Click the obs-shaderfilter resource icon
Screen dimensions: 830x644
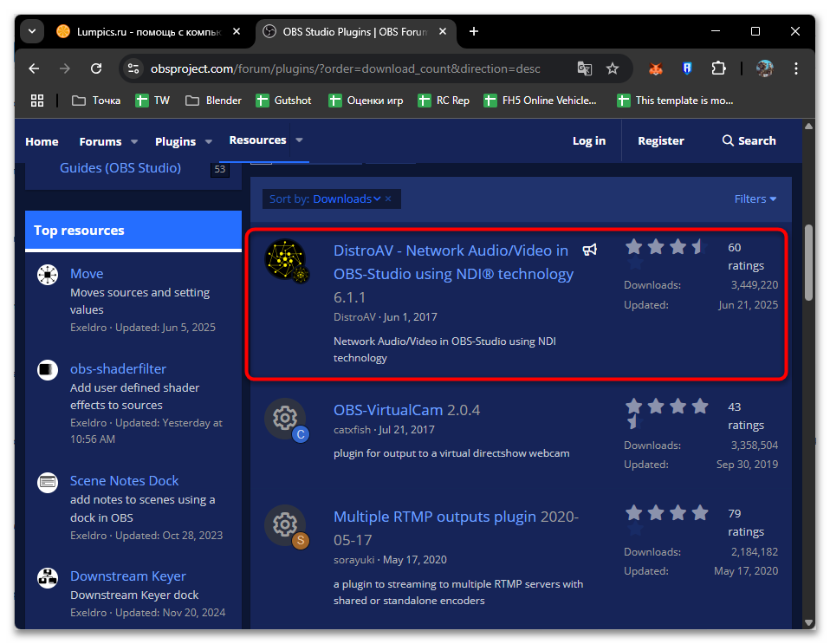click(x=47, y=370)
